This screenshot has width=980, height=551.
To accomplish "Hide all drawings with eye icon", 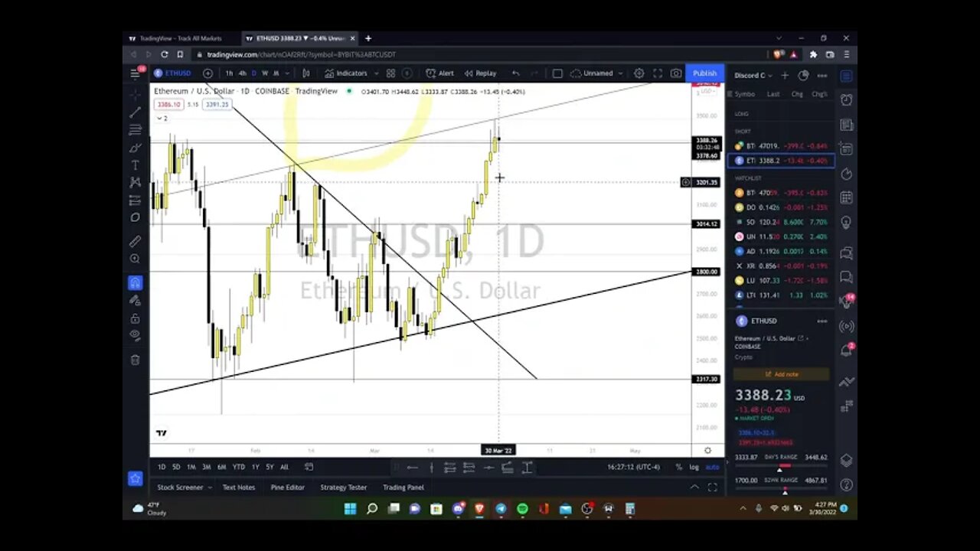I will 135,335.
